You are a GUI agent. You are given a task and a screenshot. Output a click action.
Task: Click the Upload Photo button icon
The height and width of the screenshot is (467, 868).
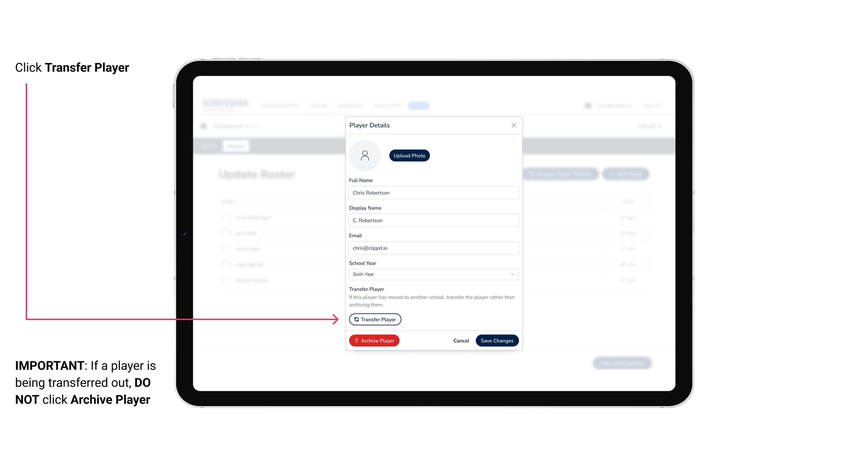point(409,155)
